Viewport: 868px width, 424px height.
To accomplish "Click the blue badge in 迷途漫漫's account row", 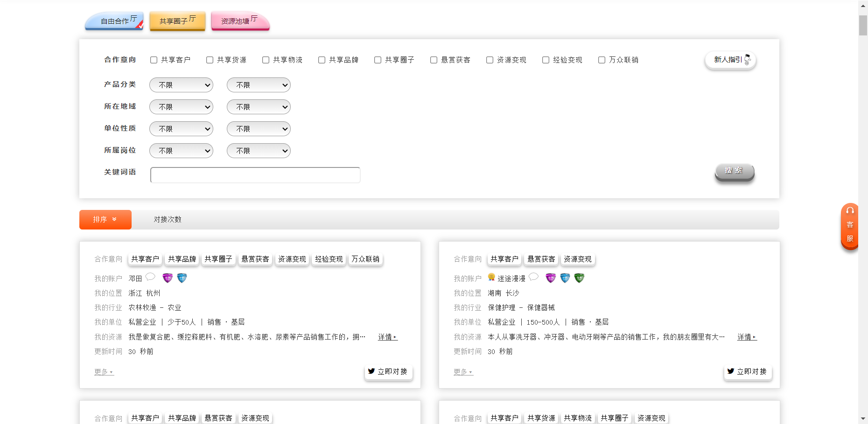I will [x=565, y=278].
